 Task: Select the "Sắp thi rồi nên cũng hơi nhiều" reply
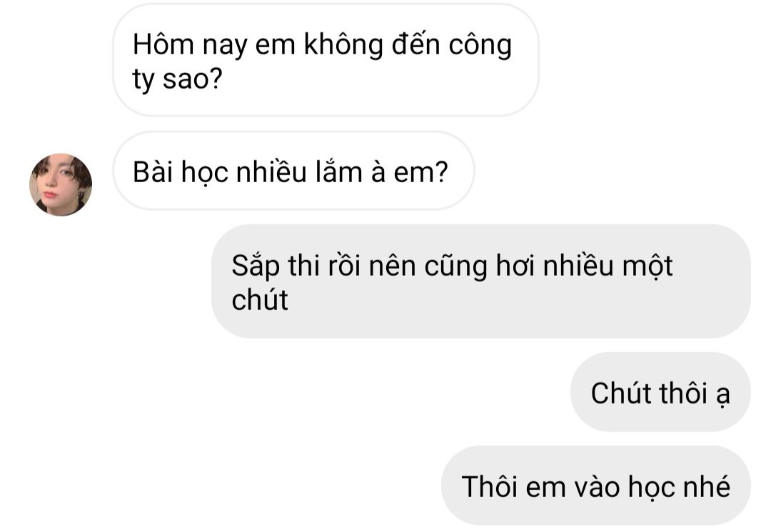481,281
